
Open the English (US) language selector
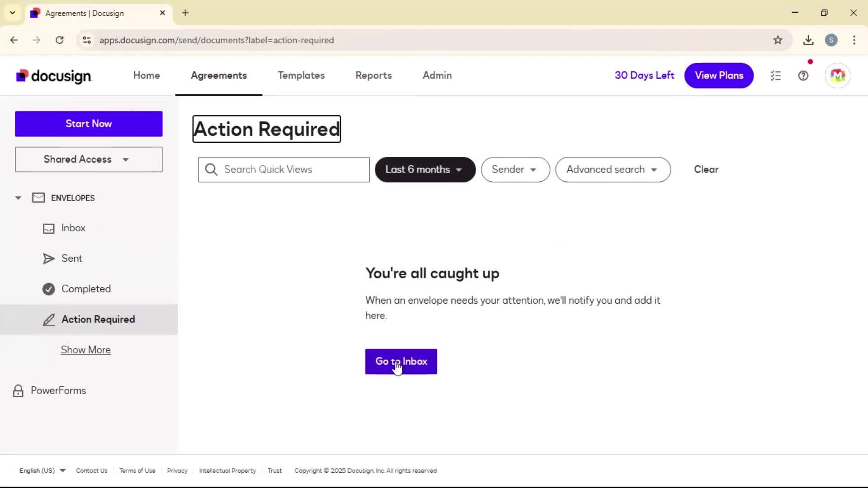coord(42,470)
